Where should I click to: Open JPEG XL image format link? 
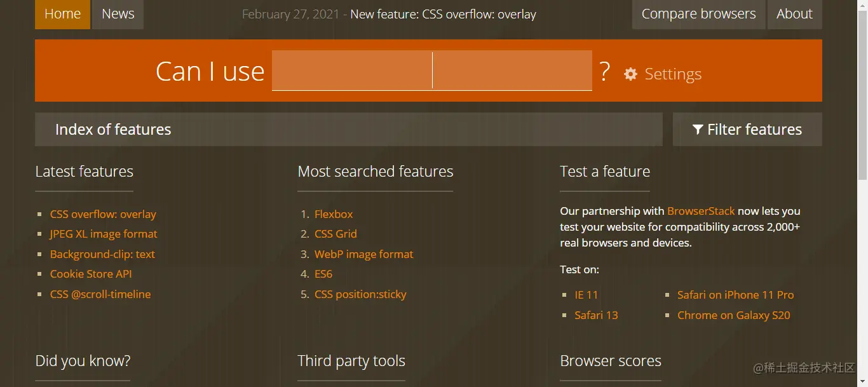(x=104, y=234)
